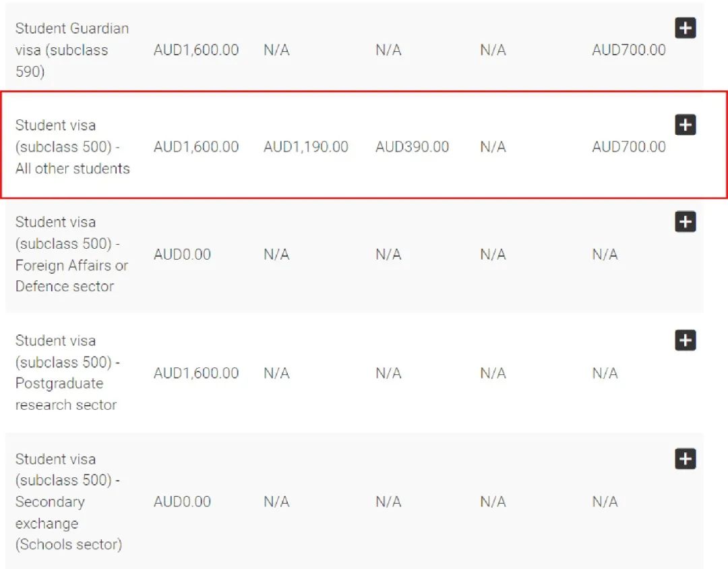Click AUD1,600.00 in Postgraduate research row
The image size is (728, 569).
195,373
